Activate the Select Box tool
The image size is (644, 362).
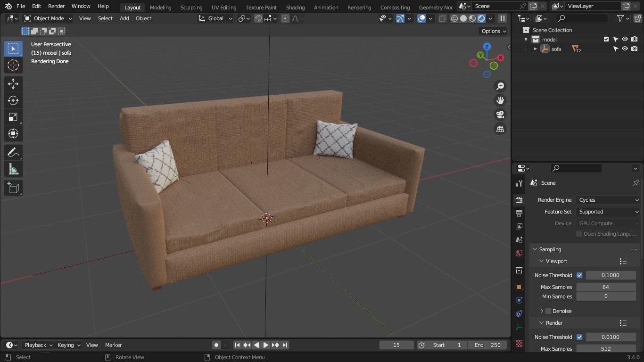pos(13,49)
